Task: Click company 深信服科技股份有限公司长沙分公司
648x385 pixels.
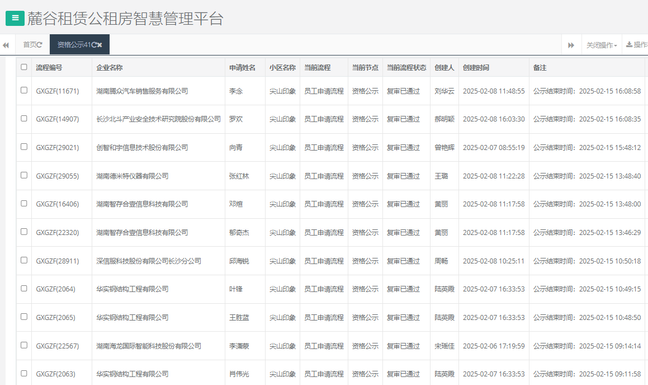Action: point(149,261)
